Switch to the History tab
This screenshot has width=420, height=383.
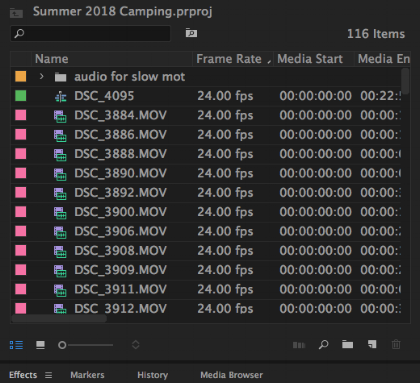[153, 375]
